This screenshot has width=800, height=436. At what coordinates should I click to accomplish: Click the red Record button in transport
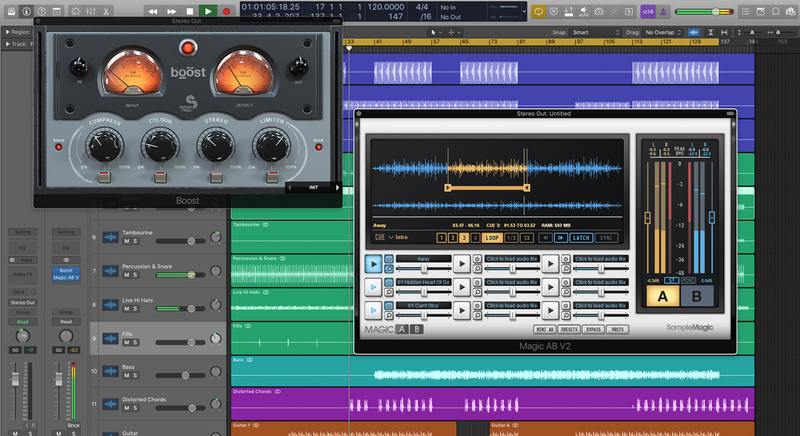click(x=227, y=11)
